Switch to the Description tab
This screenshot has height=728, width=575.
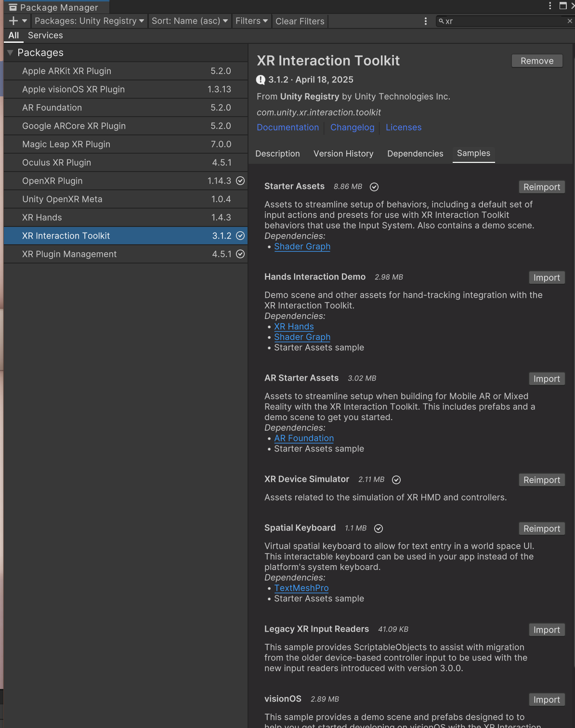(277, 154)
